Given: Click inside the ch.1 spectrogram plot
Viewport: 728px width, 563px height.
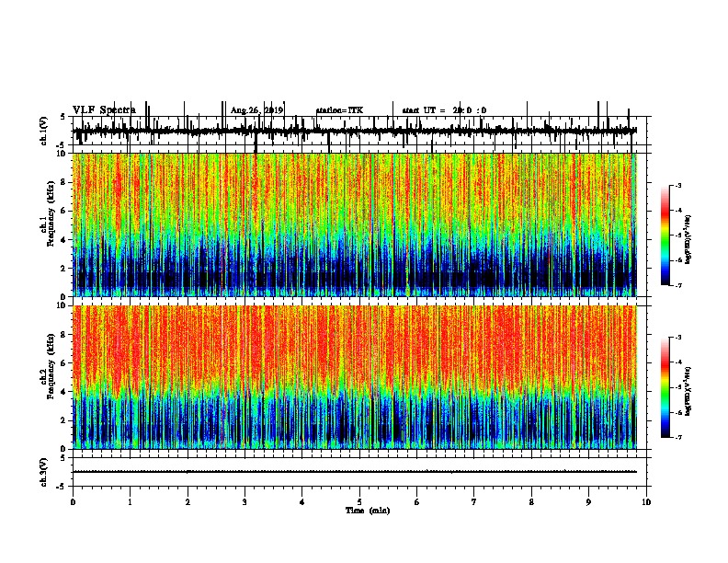Looking at the screenshot, I should point(354,224).
